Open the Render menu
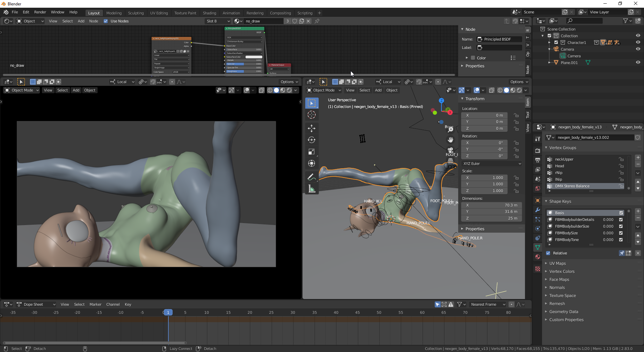Screen dimensions: 644x352 [40, 12]
